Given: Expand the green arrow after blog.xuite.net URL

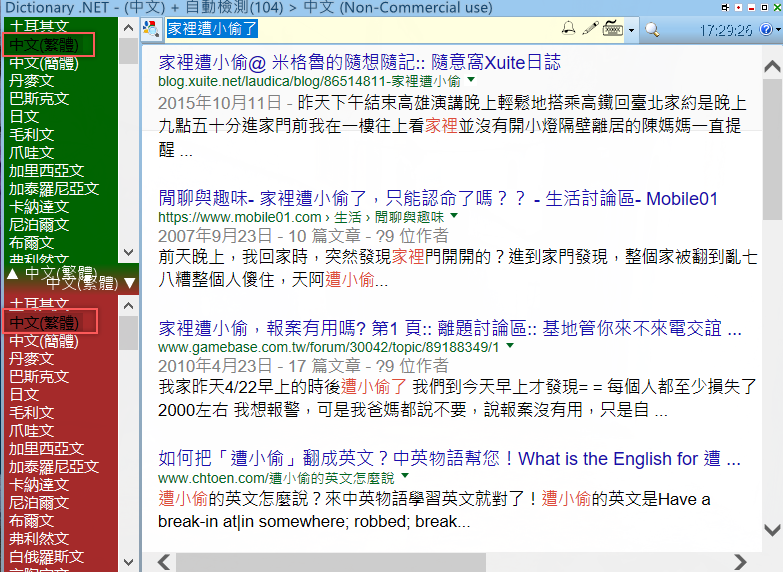Looking at the screenshot, I should (471, 80).
